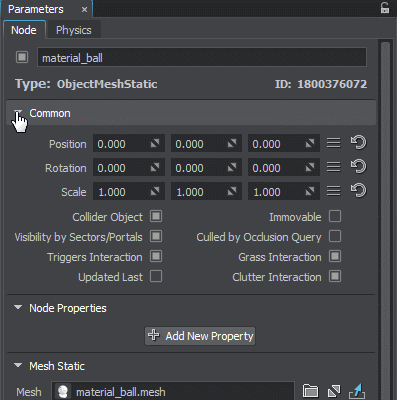Select the Node tab

click(24, 30)
